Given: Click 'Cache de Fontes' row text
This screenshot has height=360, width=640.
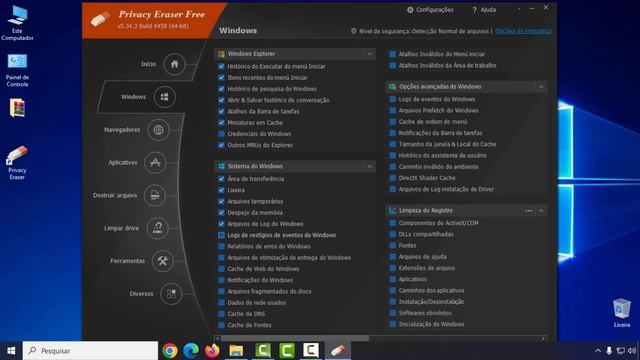Looking at the screenshot, I should [249, 325].
